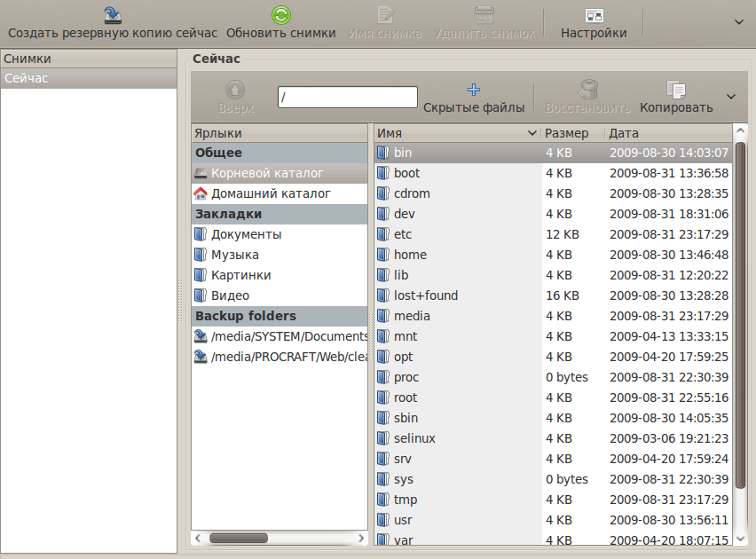
Task: Select the /media/PROCRAFT/Web backup folder
Action: (280, 357)
